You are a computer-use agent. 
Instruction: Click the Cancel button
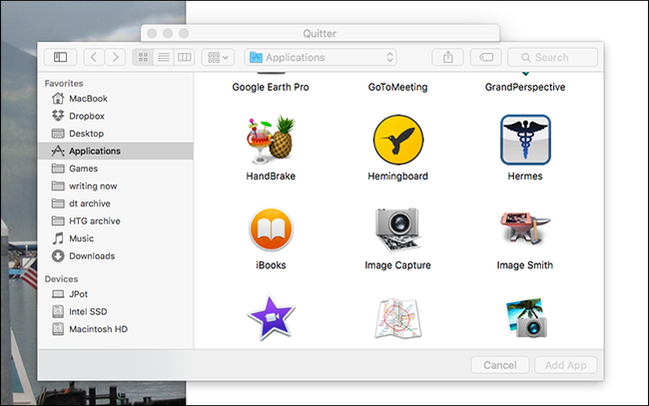(500, 365)
